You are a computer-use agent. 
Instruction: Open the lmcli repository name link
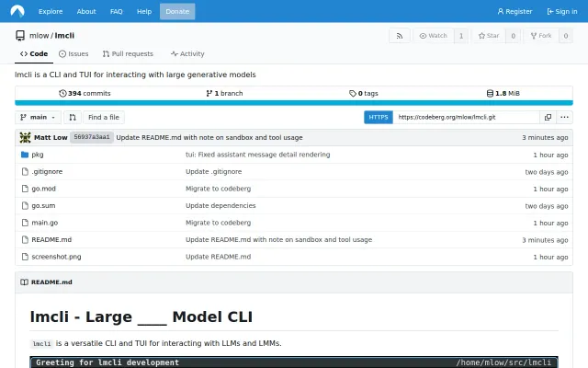pyautogui.click(x=64, y=35)
